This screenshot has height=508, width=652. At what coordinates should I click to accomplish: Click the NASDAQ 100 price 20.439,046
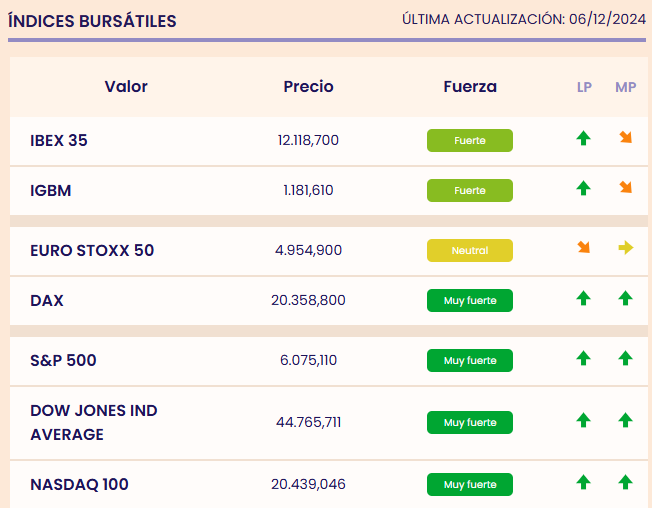(308, 485)
